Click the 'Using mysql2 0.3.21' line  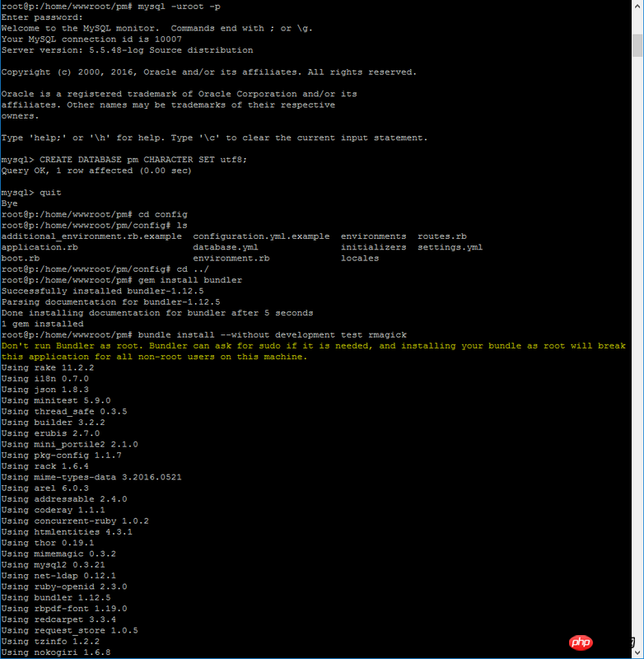click(54, 564)
